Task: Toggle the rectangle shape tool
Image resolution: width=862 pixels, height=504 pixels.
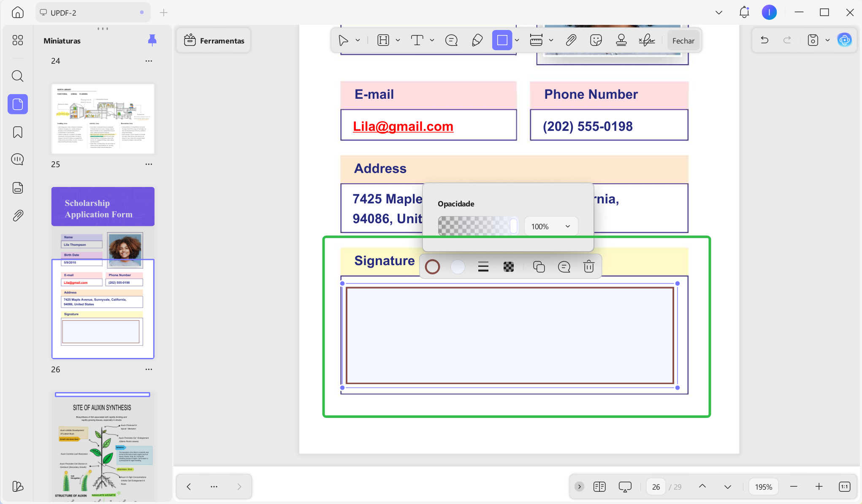Action: [502, 41]
